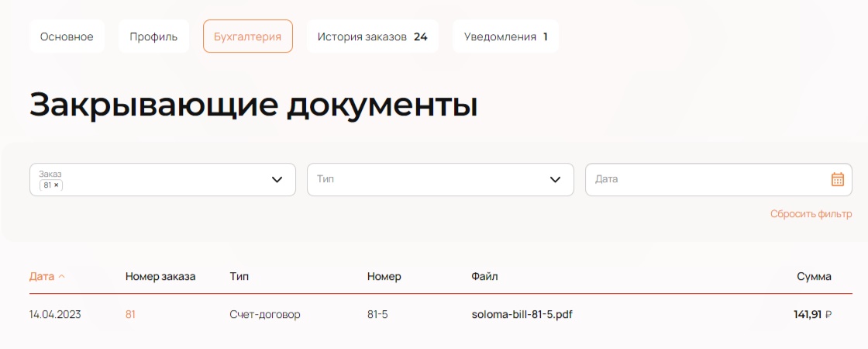Go to История заказов tab
868x349 pixels.
pyautogui.click(x=372, y=36)
